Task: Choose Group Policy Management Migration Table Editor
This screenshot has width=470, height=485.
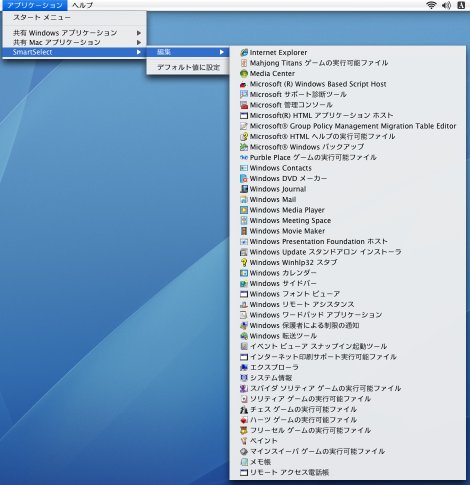Action: pyautogui.click(x=348, y=126)
